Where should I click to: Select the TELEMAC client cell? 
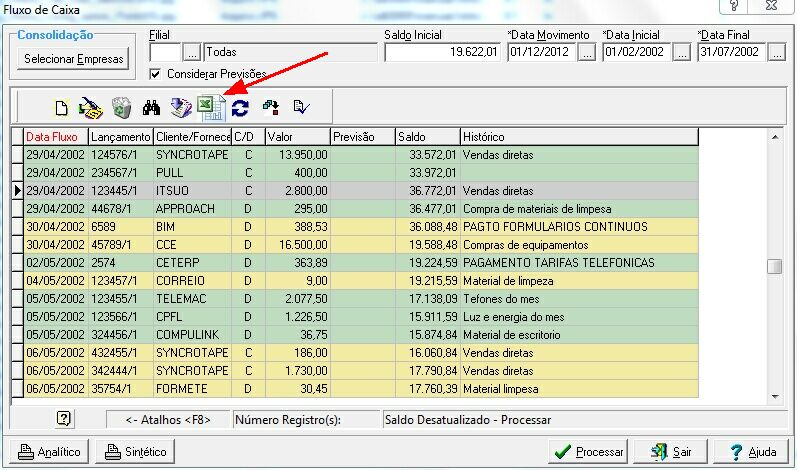pyautogui.click(x=193, y=299)
